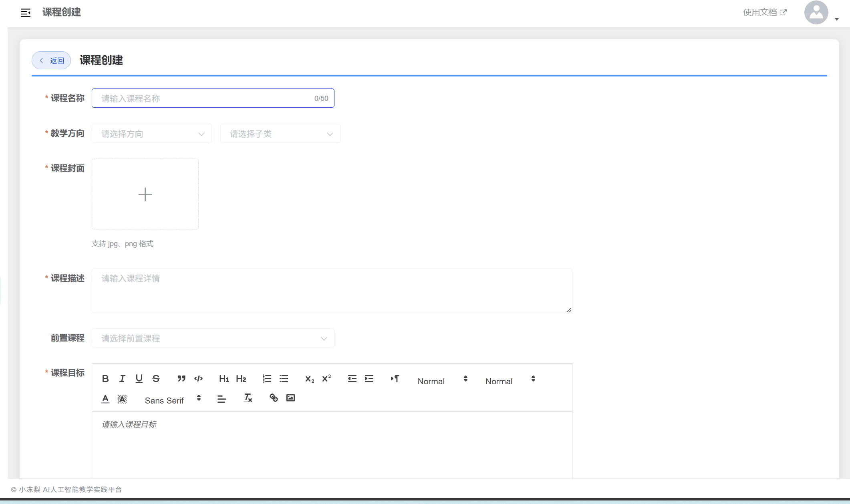The height and width of the screenshot is (504, 850).
Task: Insert a code block in editor
Action: tap(198, 379)
